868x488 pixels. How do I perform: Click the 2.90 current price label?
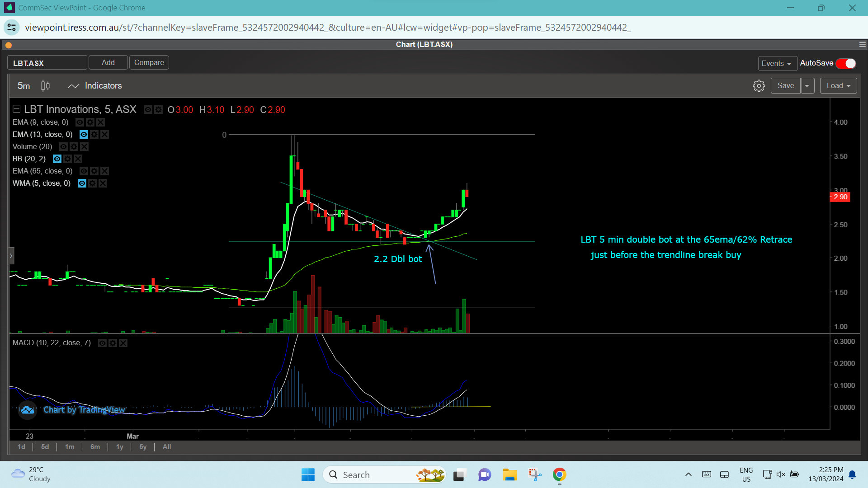click(840, 197)
